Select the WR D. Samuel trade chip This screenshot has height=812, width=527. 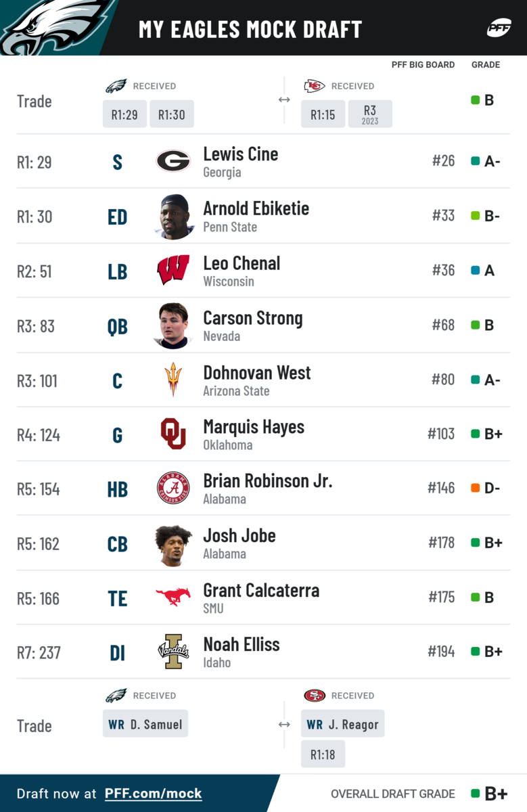(145, 724)
